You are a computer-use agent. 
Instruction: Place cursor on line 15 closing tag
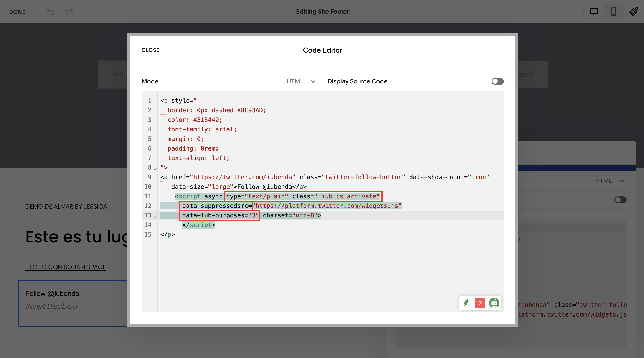tap(168, 234)
